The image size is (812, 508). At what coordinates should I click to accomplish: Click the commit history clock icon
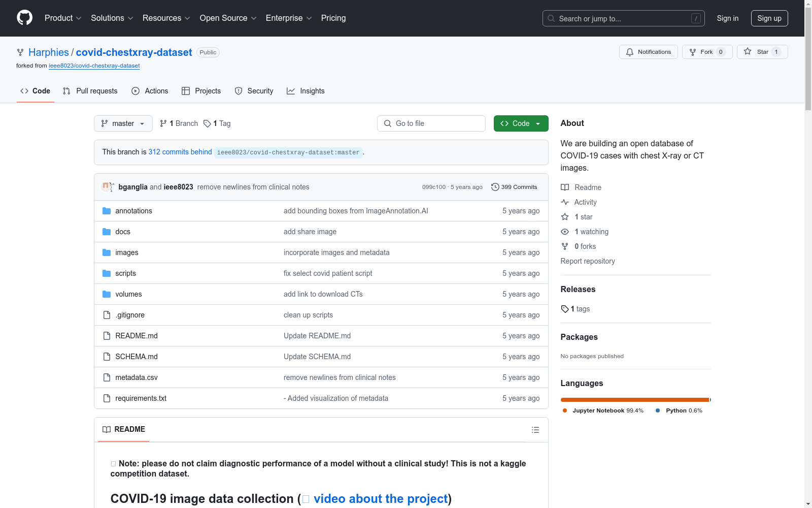point(495,187)
